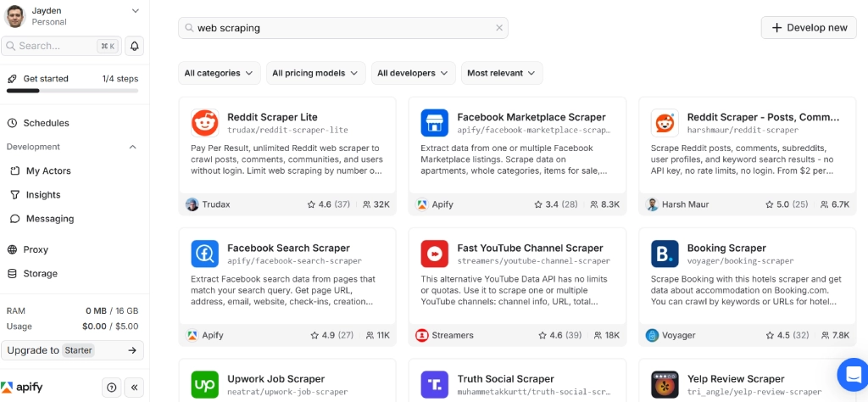Click Jayden's profile picture
The height and width of the screenshot is (402, 868).
coord(15,16)
